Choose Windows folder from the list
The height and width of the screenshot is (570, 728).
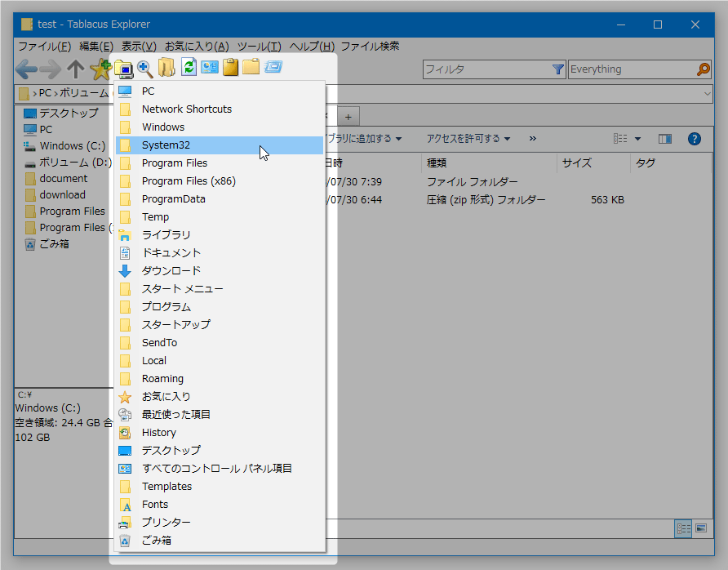(220, 127)
